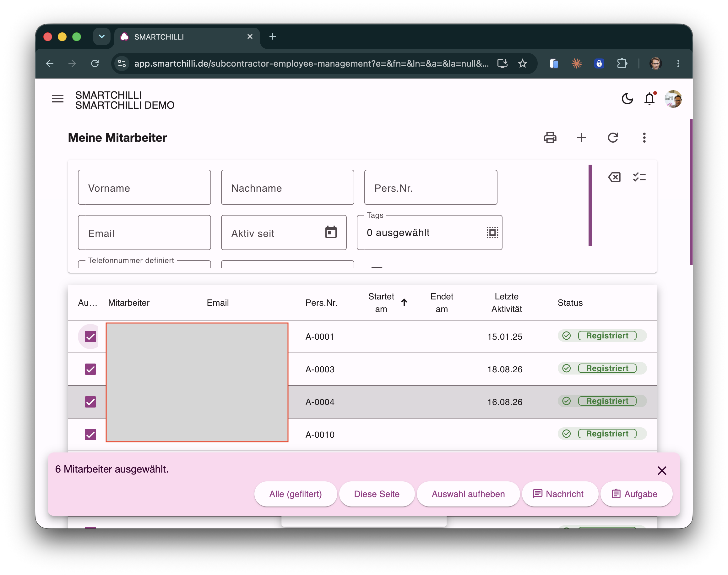Open a new browser tab
Image resolution: width=728 pixels, height=575 pixels.
[x=273, y=36]
